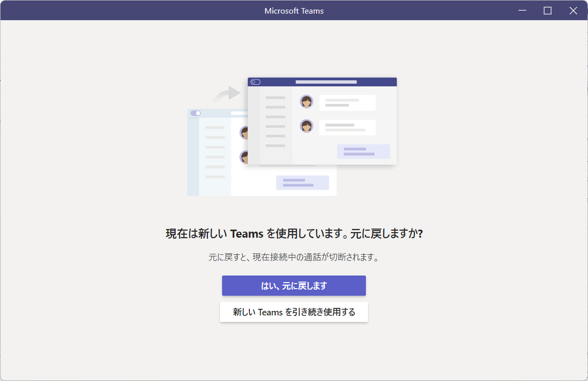Maximize the Microsoft Teams window
The width and height of the screenshot is (588, 381).
pyautogui.click(x=548, y=11)
